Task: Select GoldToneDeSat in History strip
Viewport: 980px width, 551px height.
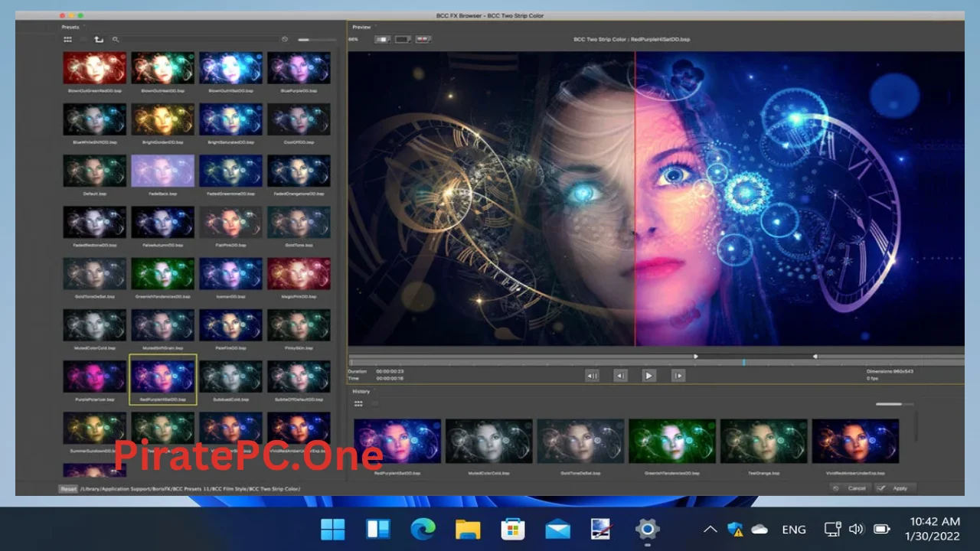Action: tap(580, 441)
